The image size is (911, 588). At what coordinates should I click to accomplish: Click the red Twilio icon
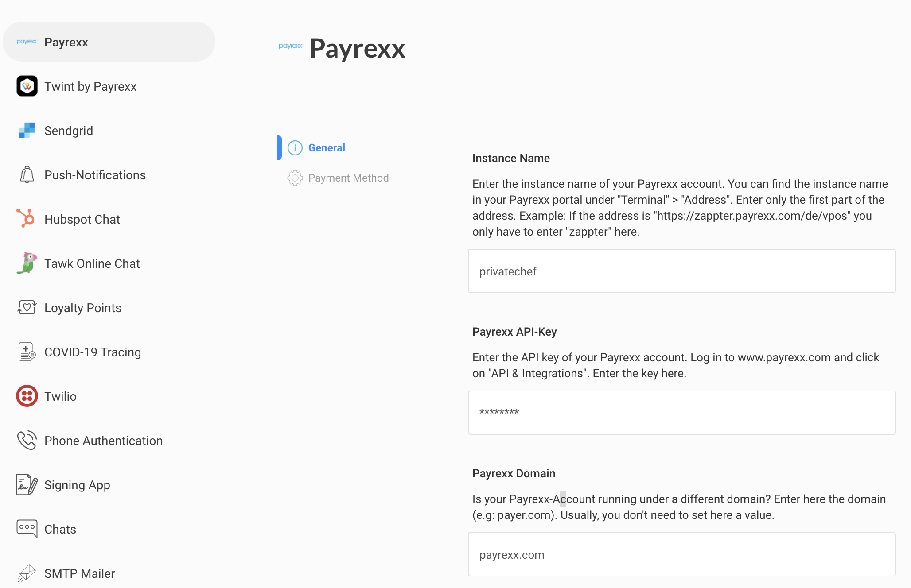(27, 396)
